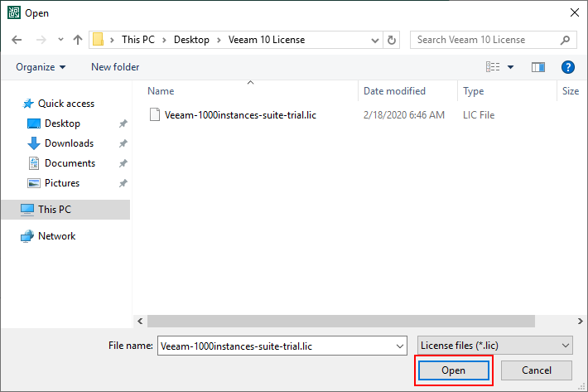Click the pin icon beside Pictures
This screenshot has height=392, width=588.
tap(123, 183)
